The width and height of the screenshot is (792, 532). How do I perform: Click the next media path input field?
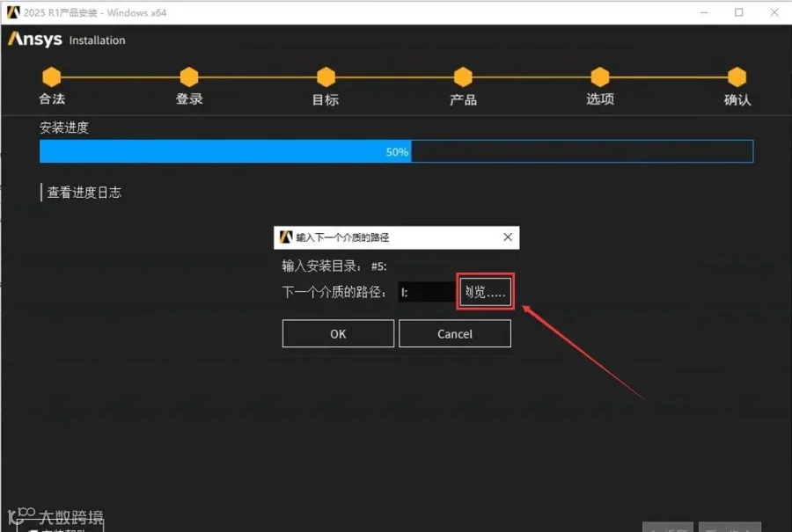(428, 292)
